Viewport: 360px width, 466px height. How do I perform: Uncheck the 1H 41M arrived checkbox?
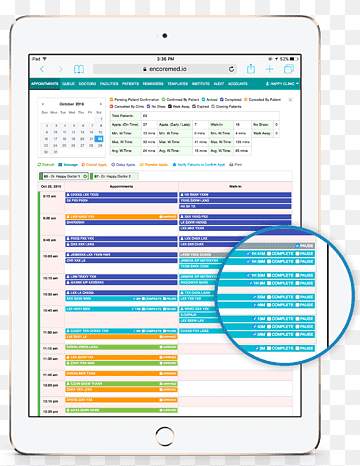click(249, 254)
